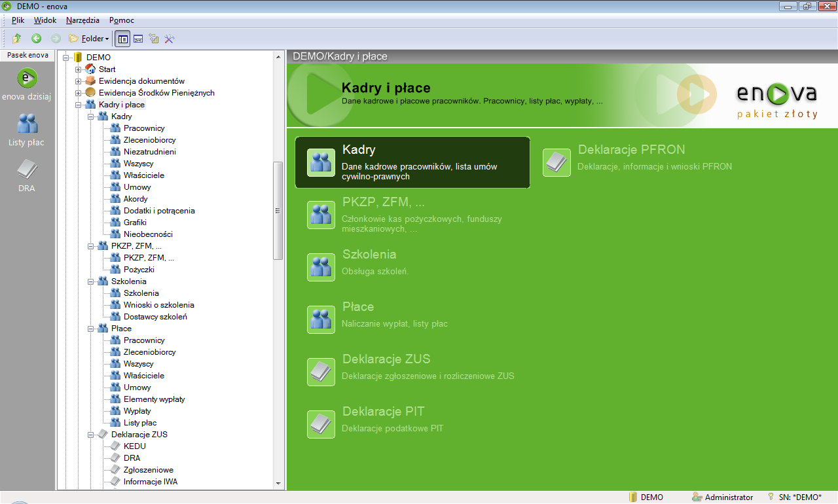
Task: Expand the Ewidencja dokumentów node
Action: [x=79, y=81]
